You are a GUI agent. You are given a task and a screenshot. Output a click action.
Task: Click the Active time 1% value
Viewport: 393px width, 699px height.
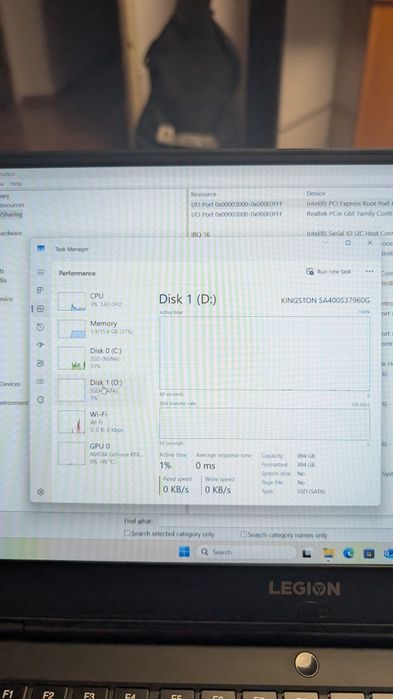click(x=165, y=465)
